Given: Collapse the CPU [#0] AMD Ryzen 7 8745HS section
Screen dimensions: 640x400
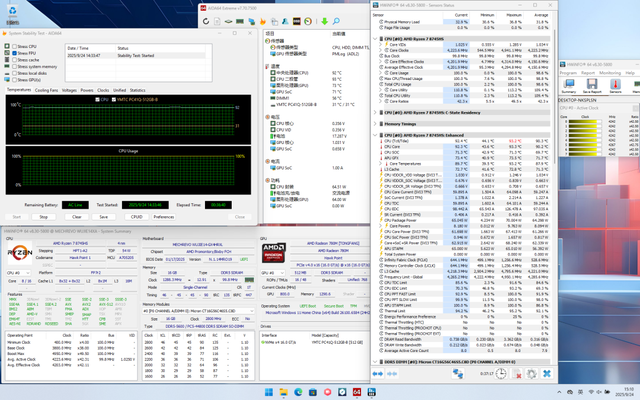Looking at the screenshot, I should (x=373, y=37).
